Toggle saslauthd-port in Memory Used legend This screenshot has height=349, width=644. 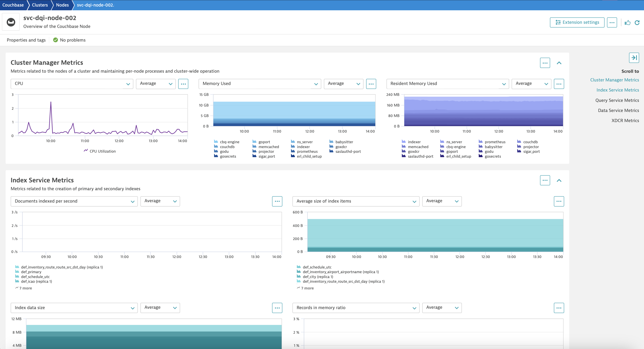coord(348,151)
